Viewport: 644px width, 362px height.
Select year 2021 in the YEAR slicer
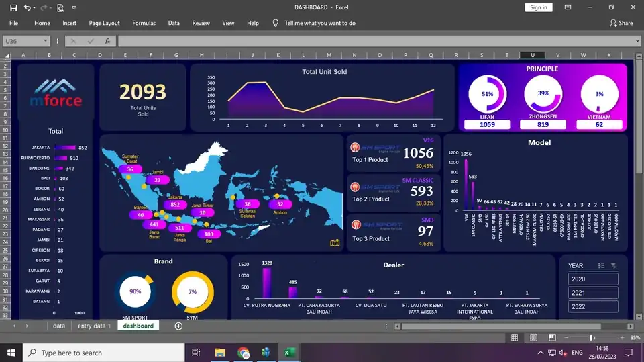click(593, 292)
